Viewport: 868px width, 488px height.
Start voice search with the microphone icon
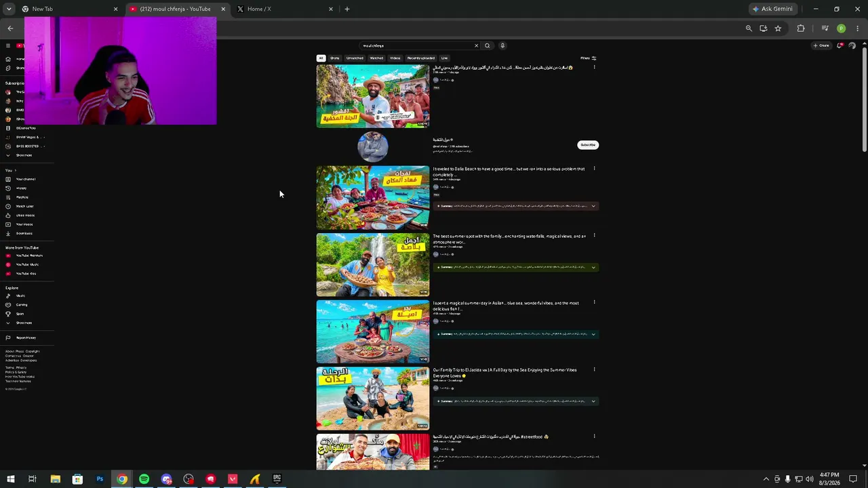click(502, 45)
